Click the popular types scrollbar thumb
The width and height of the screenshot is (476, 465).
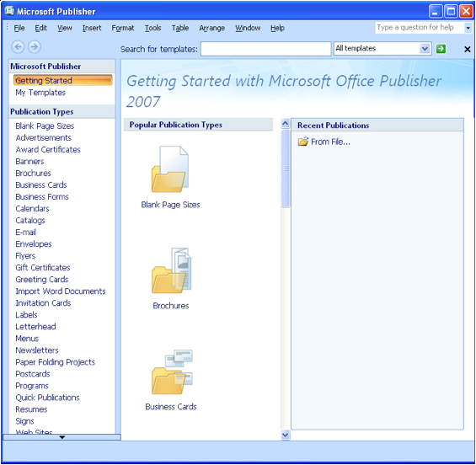click(x=286, y=168)
